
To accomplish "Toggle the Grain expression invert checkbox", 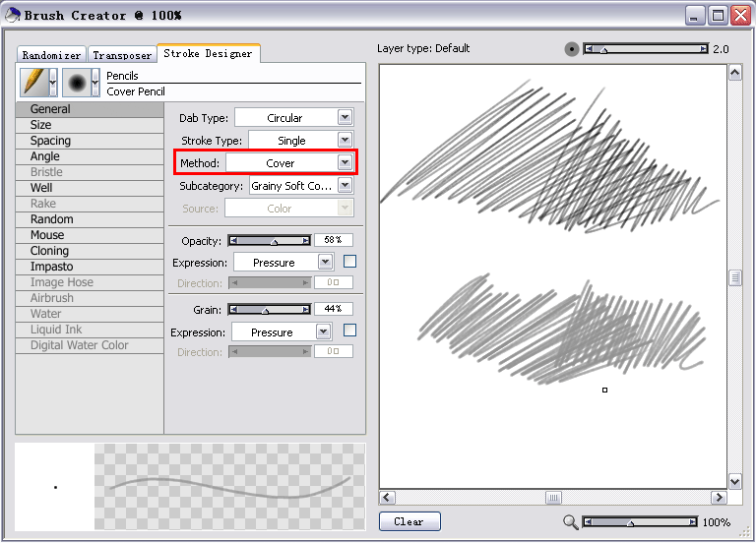I will click(x=349, y=331).
